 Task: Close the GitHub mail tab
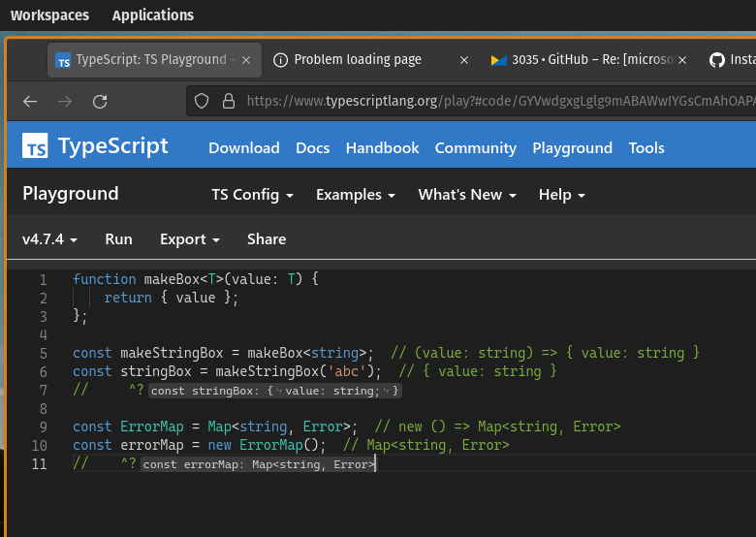(x=682, y=60)
